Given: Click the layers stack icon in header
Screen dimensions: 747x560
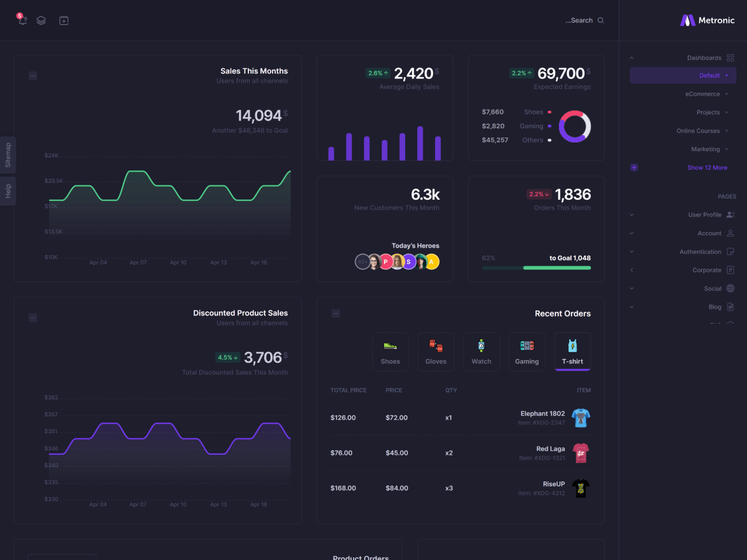Looking at the screenshot, I should pyautogui.click(x=41, y=20).
